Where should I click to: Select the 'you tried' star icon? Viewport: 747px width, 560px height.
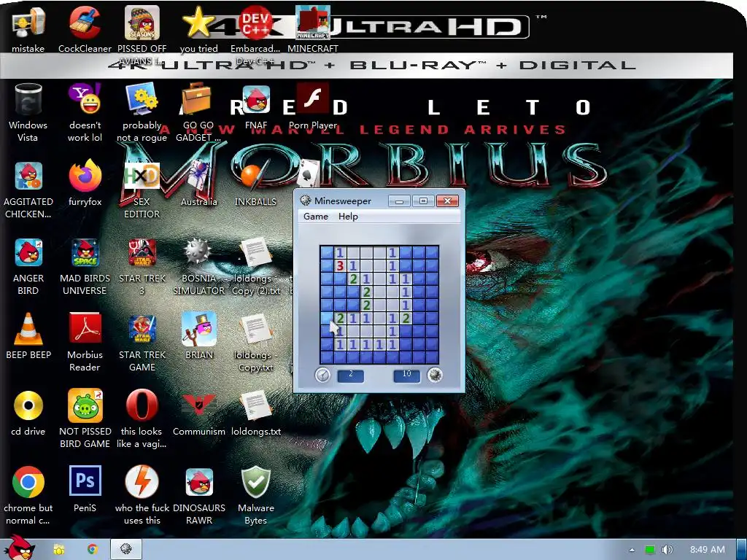tap(198, 28)
